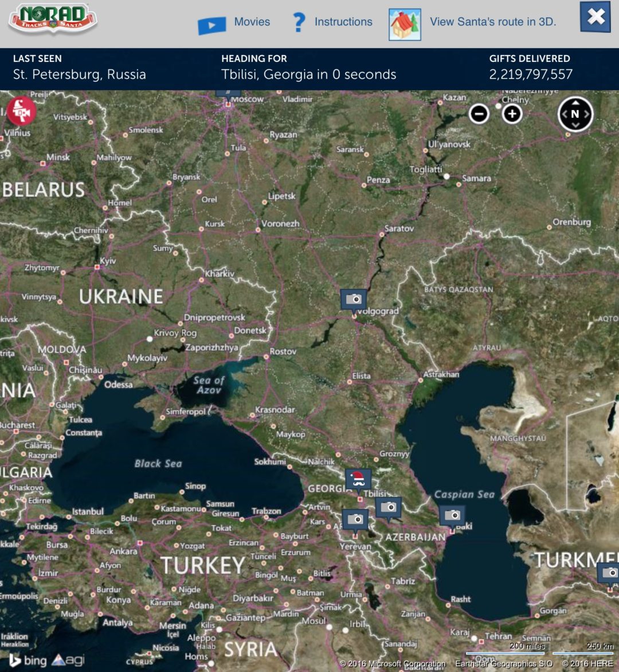Open the camera marker above Yerevan
The width and height of the screenshot is (619, 672).
point(355,519)
